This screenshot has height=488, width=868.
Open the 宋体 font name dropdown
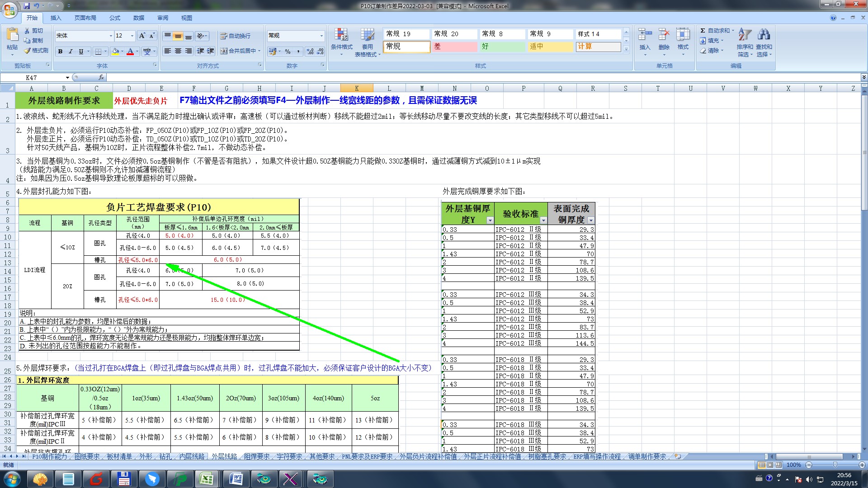[111, 36]
